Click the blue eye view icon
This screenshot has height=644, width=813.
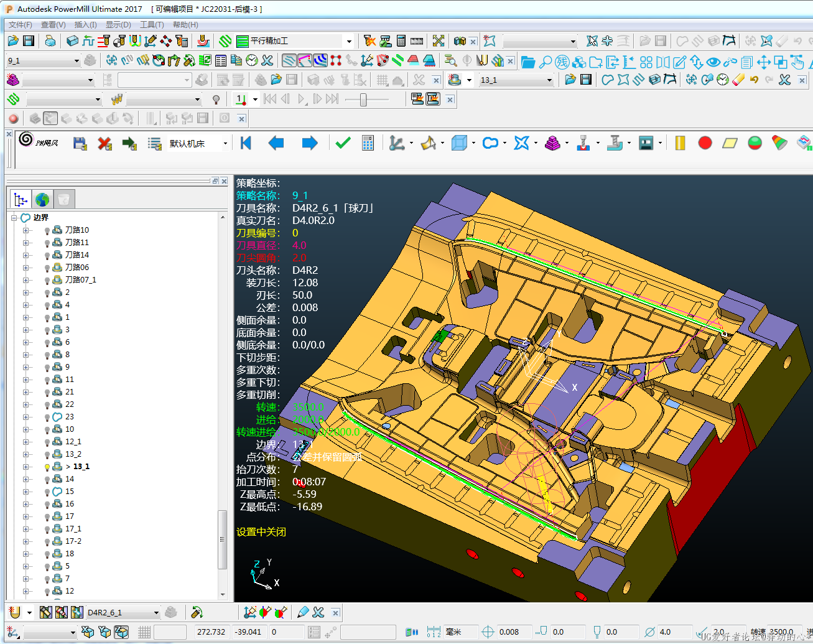tap(713, 62)
